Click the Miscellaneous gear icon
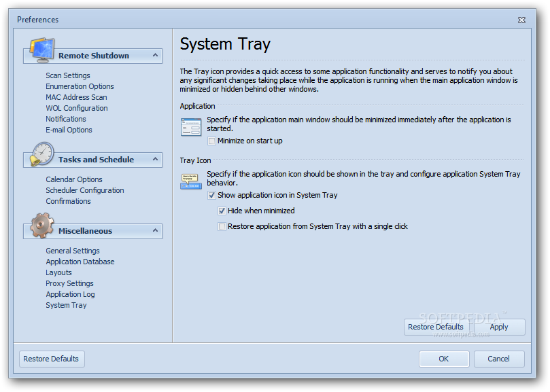550x392 pixels. pos(41,226)
